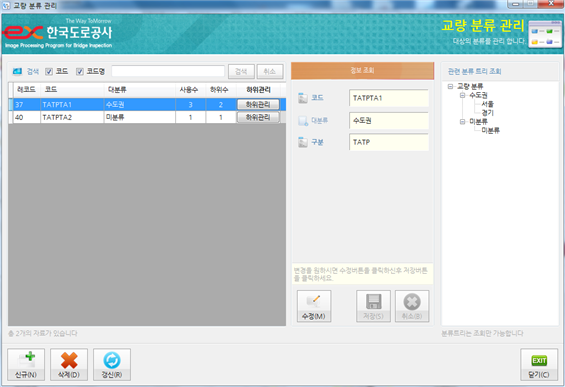Click the 삭제(D) red X delete button
This screenshot has height=387, width=565.
(x=69, y=364)
